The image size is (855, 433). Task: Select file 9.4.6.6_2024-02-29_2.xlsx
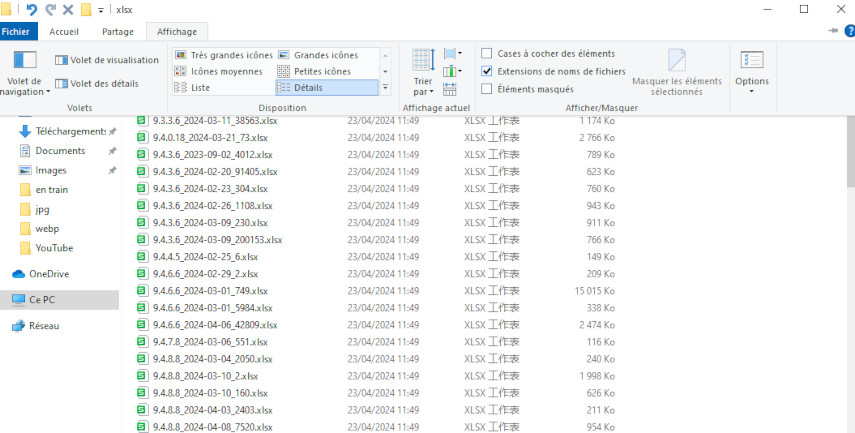[205, 274]
